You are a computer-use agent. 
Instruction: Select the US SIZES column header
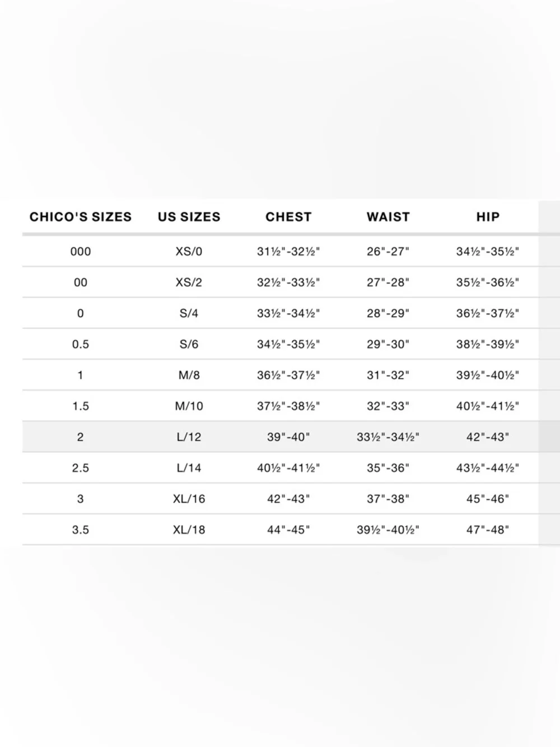point(189,217)
